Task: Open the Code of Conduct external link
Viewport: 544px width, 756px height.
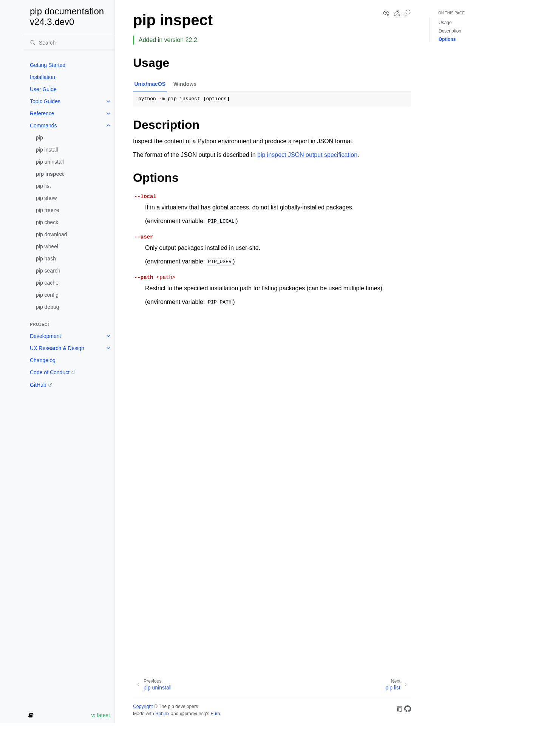Action: (x=53, y=372)
